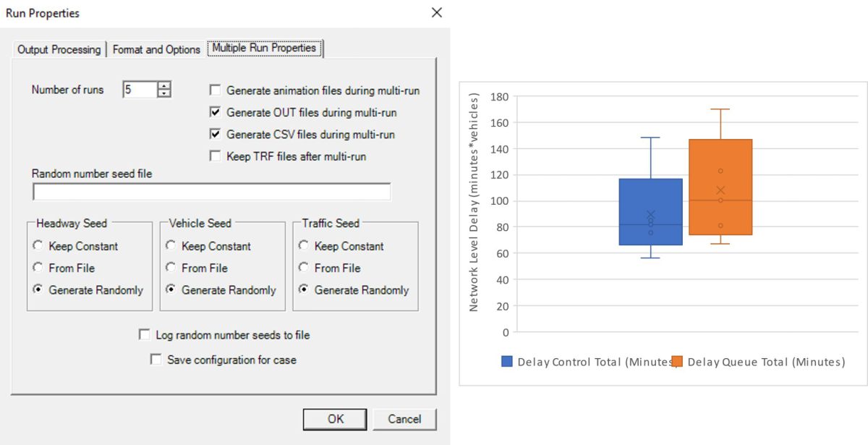Click the Number of runs field

139,90
